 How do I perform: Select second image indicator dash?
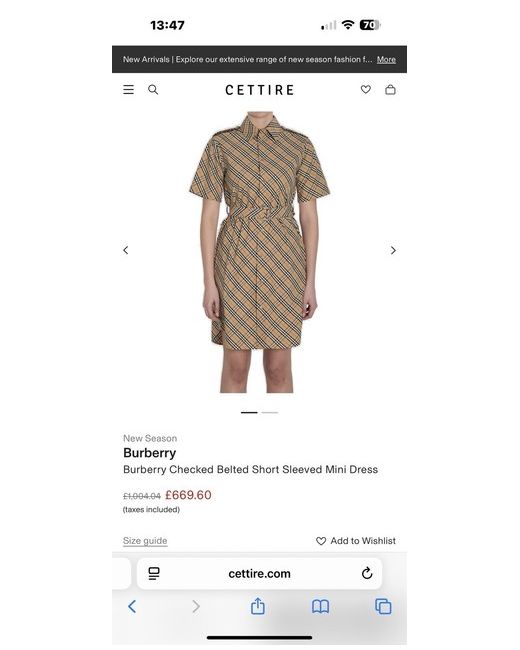(x=270, y=412)
